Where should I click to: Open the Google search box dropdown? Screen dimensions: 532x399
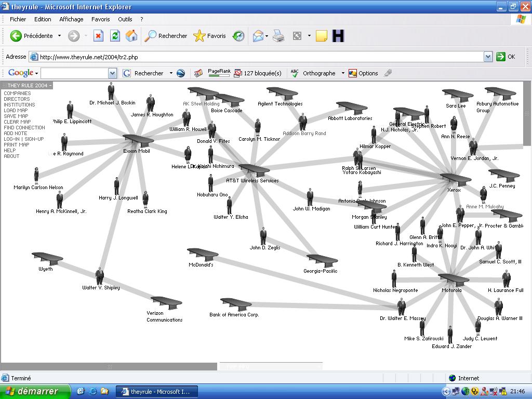[112, 73]
